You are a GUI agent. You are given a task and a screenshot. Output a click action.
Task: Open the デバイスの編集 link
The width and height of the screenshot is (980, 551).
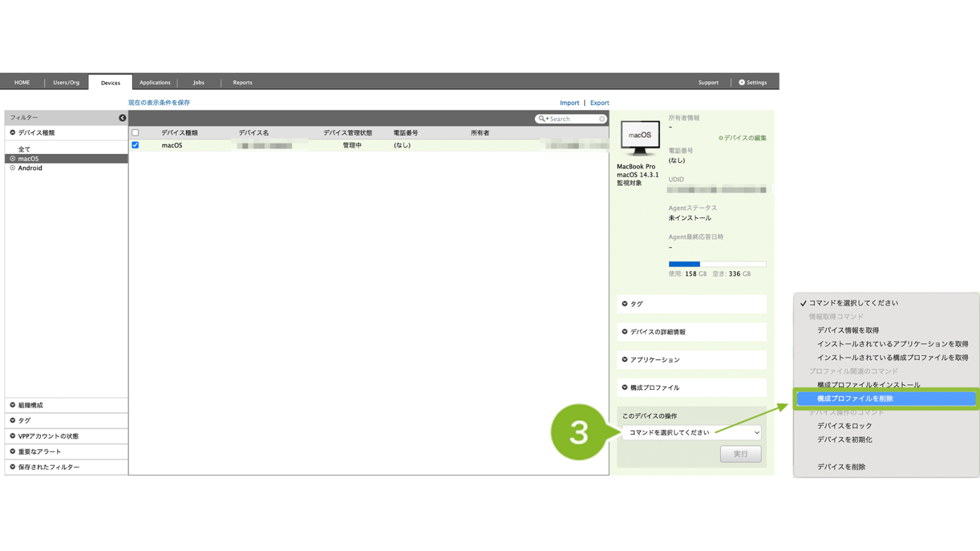coord(745,138)
